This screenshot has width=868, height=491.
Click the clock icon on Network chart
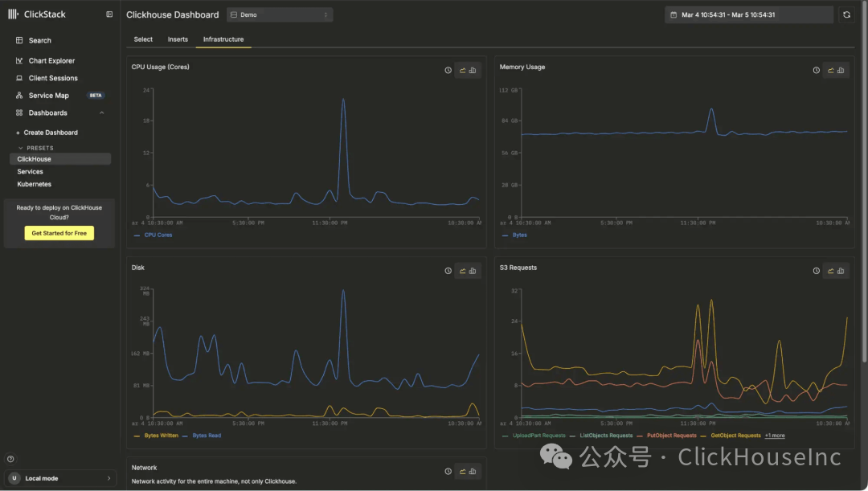click(448, 472)
